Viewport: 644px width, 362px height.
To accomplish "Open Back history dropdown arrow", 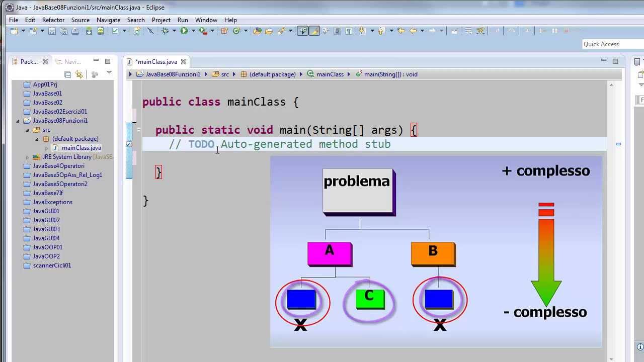I will coord(422,31).
